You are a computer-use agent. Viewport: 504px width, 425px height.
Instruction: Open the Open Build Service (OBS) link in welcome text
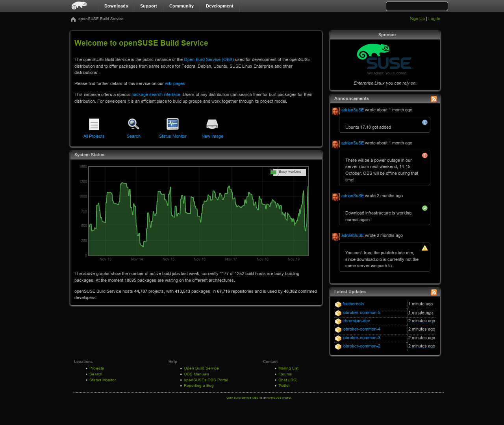pyautogui.click(x=209, y=60)
